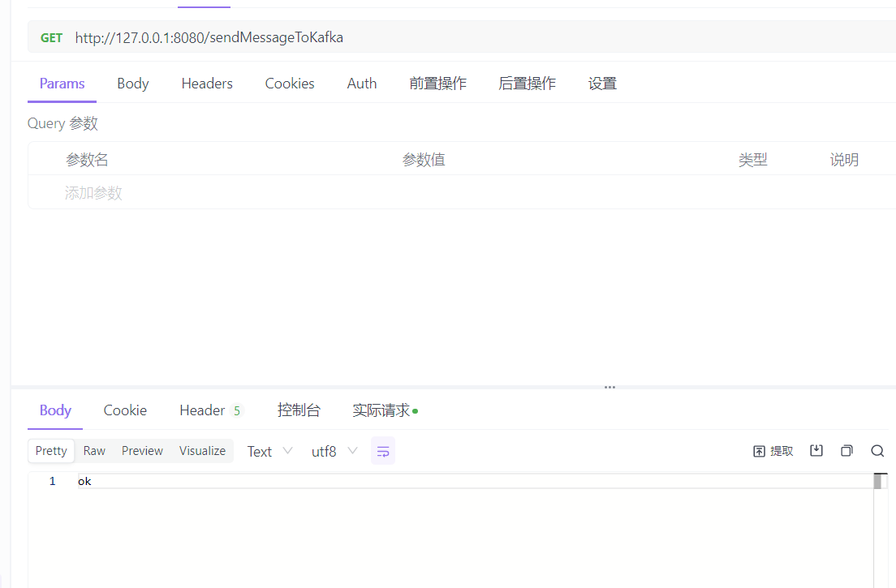Select the Pretty view button

coord(51,451)
